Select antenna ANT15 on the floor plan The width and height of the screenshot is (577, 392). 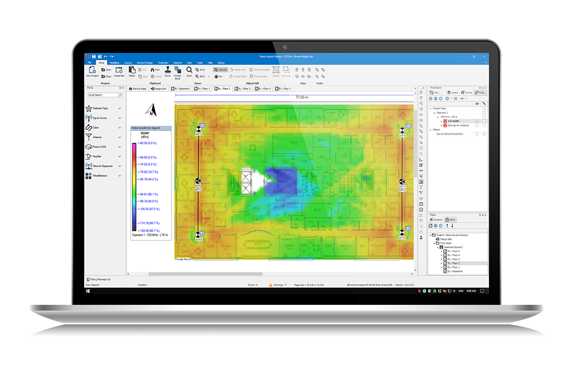click(402, 130)
